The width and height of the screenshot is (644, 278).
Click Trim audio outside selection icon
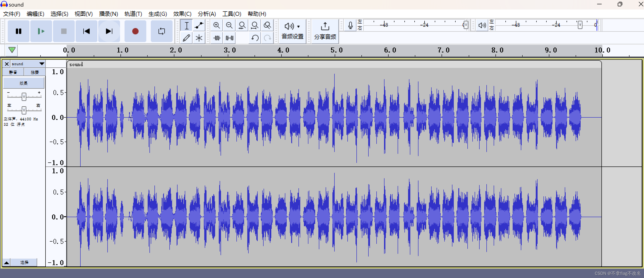tap(216, 38)
